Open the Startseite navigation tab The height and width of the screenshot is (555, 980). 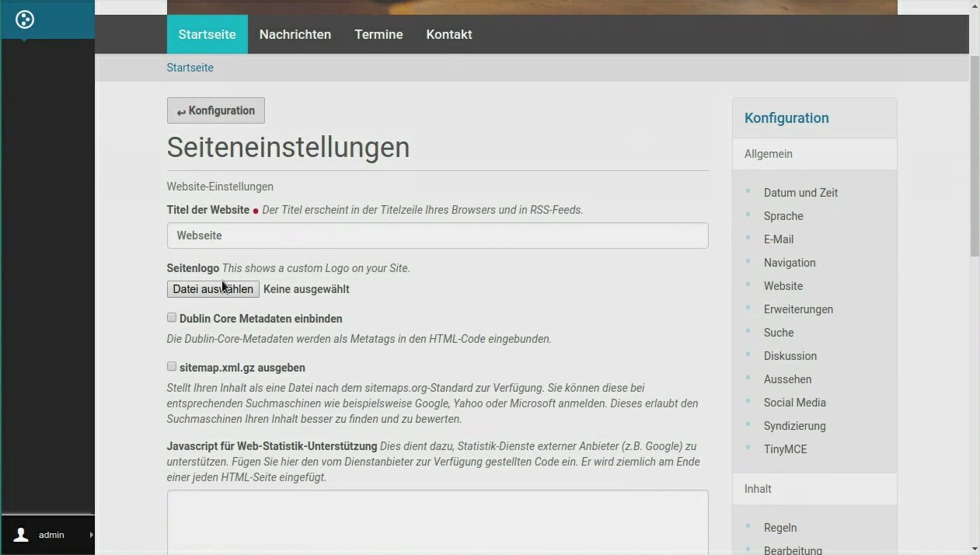point(207,34)
